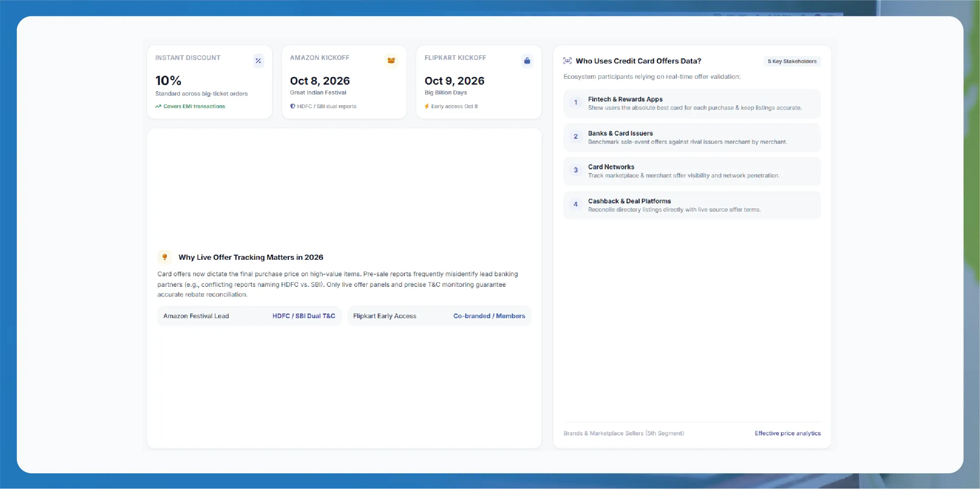Select the Cashback & Deal Platforms heading
Screen dimensions: 980x489
(629, 201)
